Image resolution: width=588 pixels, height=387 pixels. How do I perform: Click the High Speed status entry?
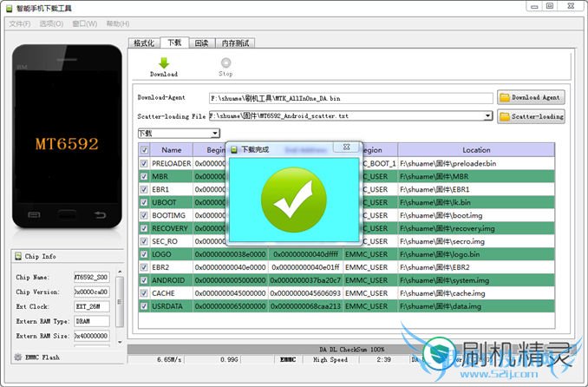(x=330, y=359)
